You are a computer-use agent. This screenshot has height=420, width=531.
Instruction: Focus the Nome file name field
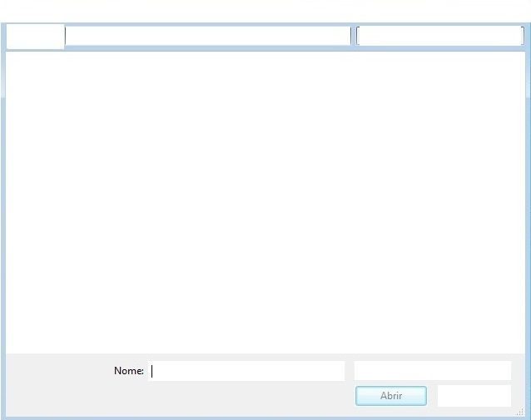tap(246, 371)
